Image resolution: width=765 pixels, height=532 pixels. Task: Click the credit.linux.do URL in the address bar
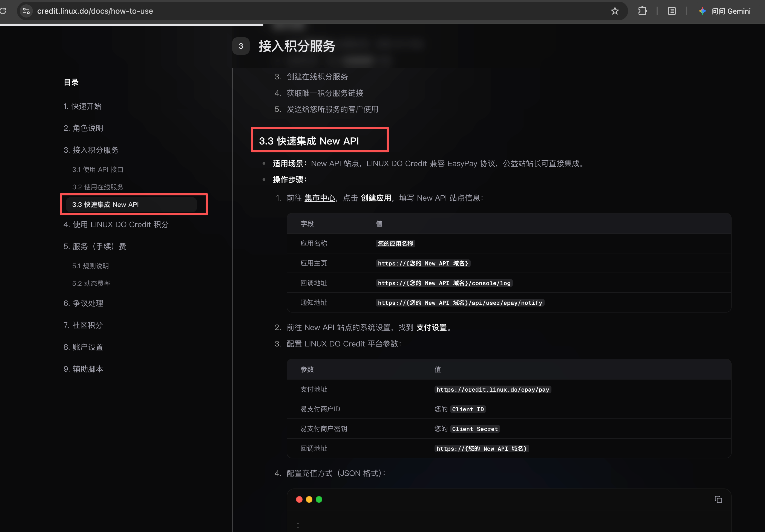95,11
